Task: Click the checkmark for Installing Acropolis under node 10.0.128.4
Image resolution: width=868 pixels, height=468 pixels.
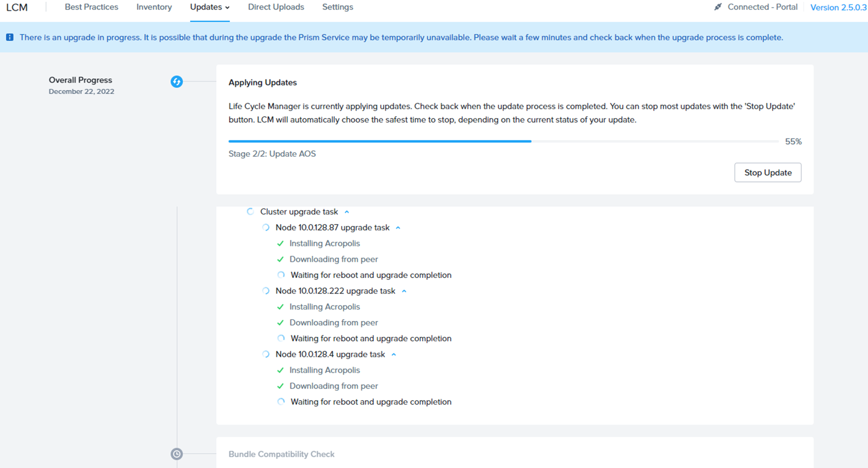Action: [x=280, y=370]
